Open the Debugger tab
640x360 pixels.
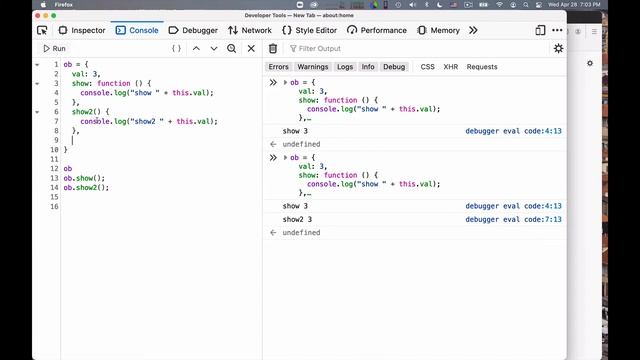[x=193, y=30]
